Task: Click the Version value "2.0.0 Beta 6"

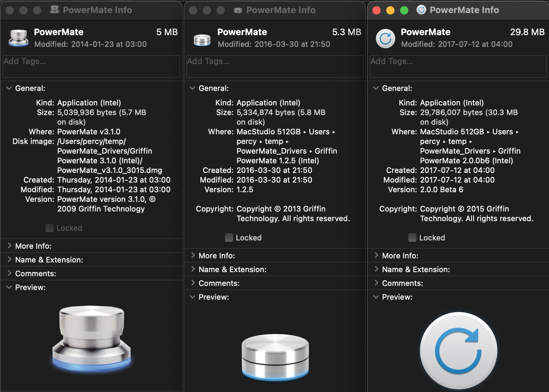Action: [442, 189]
